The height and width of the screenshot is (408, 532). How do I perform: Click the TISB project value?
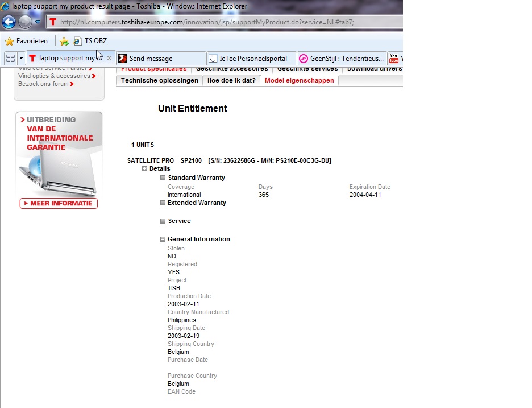tap(174, 288)
